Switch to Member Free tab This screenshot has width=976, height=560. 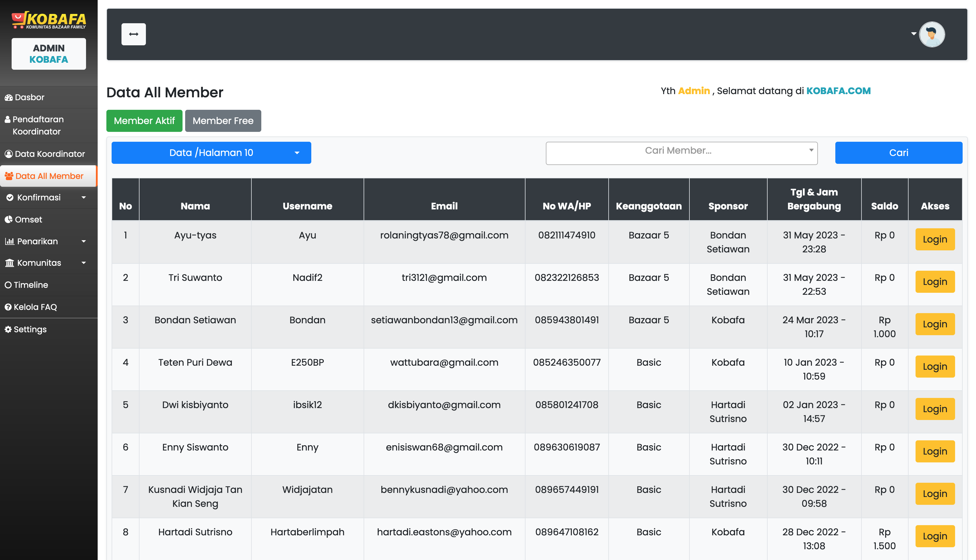pos(223,121)
